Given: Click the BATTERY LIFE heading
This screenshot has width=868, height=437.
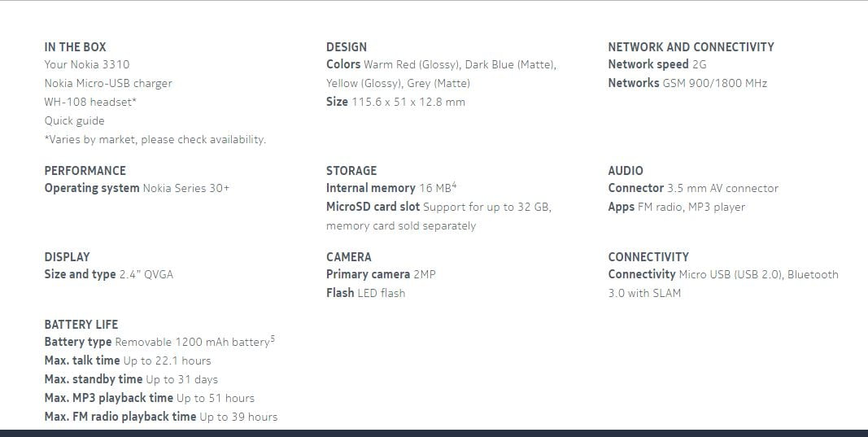Looking at the screenshot, I should point(81,325).
